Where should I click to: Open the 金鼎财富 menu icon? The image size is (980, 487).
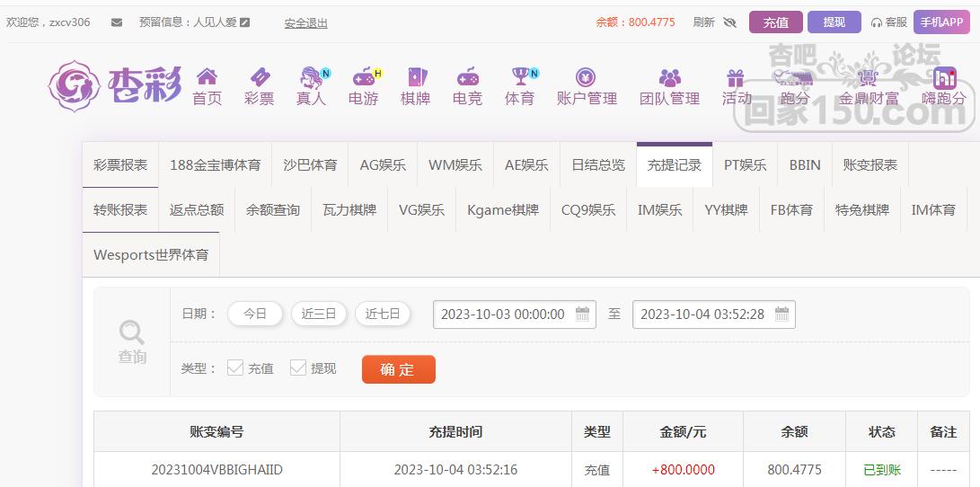click(868, 77)
